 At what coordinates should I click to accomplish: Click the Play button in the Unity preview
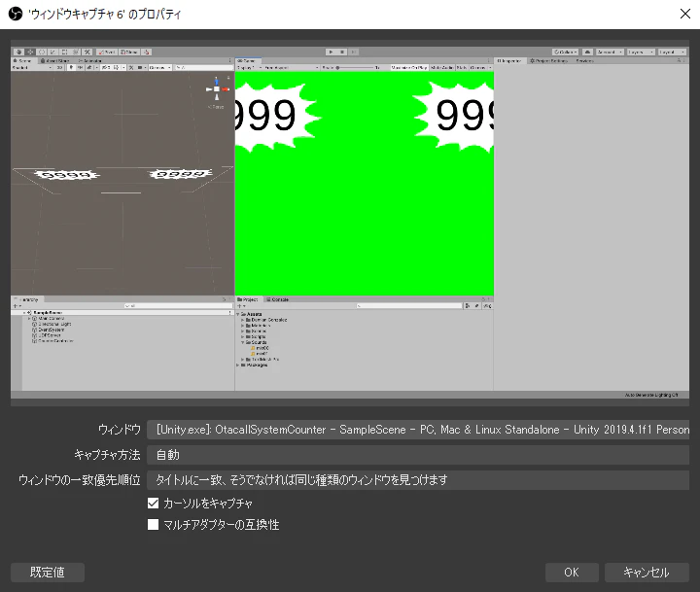click(331, 52)
